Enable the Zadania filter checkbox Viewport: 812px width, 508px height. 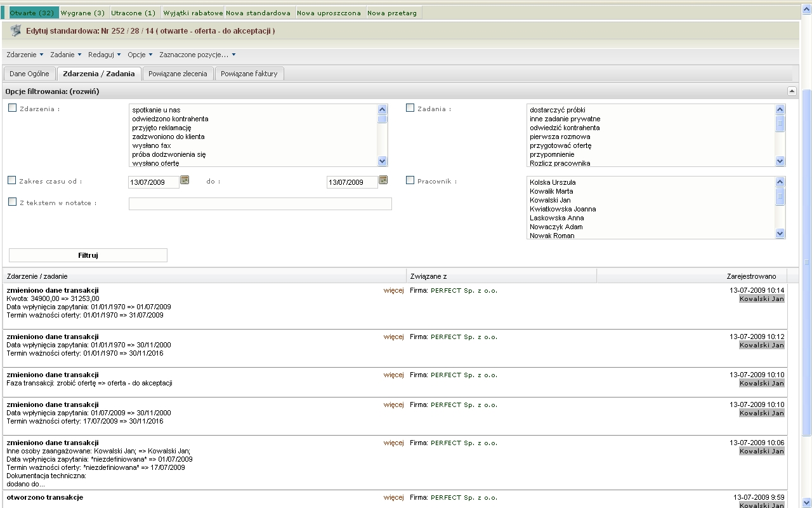(410, 108)
